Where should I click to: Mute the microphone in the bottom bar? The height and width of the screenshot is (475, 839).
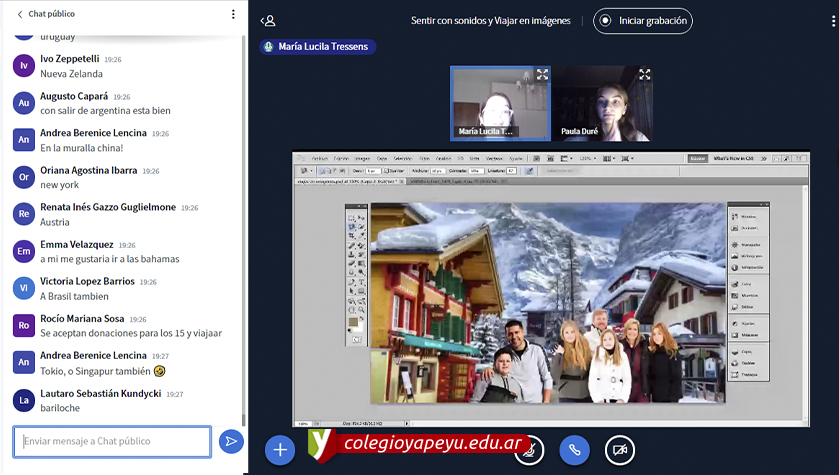[529, 451]
